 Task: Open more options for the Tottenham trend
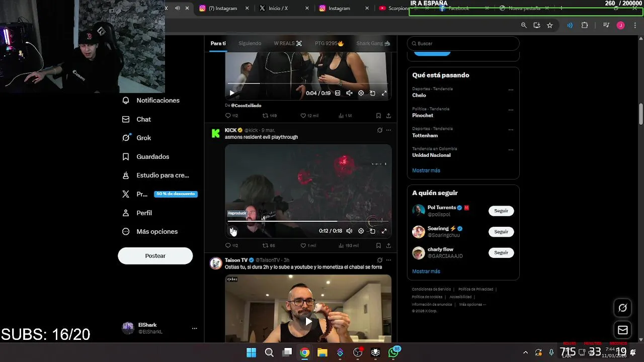tap(511, 130)
